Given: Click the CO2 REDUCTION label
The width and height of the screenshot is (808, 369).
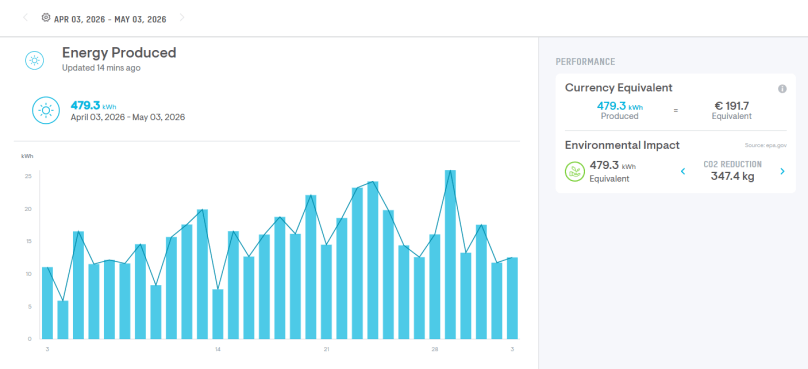Looking at the screenshot, I should tap(732, 164).
